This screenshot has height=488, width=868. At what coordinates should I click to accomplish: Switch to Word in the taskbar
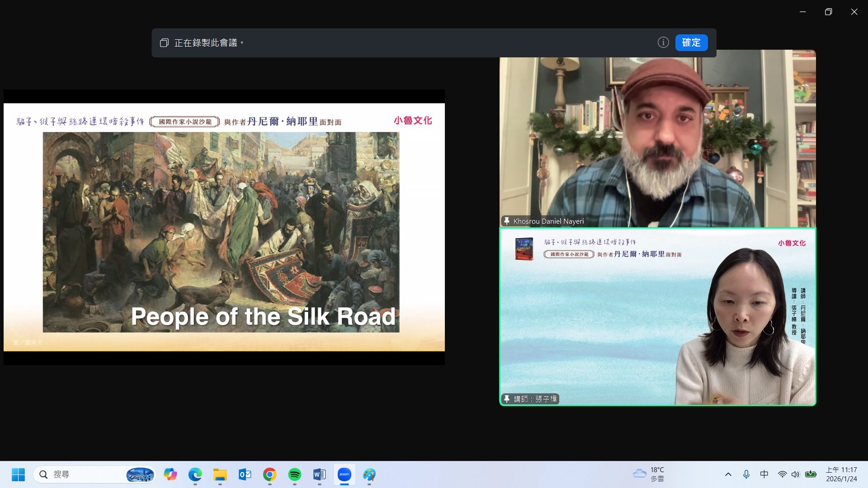pos(319,474)
